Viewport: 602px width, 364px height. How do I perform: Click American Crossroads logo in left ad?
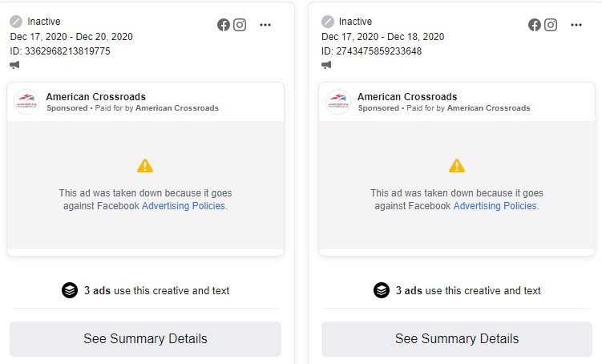coord(26,102)
